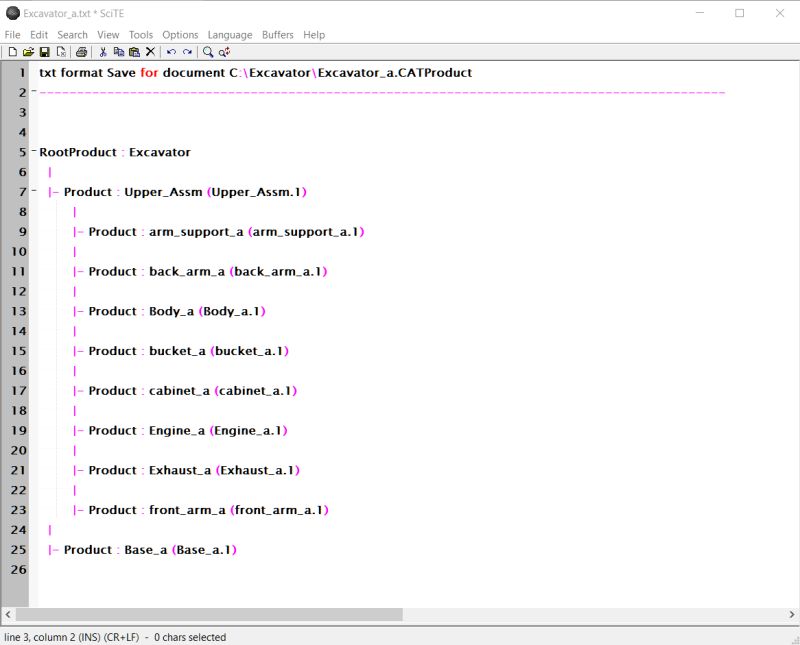Click the 'cabinet_a' product line
The image size is (800, 645).
[x=193, y=391]
